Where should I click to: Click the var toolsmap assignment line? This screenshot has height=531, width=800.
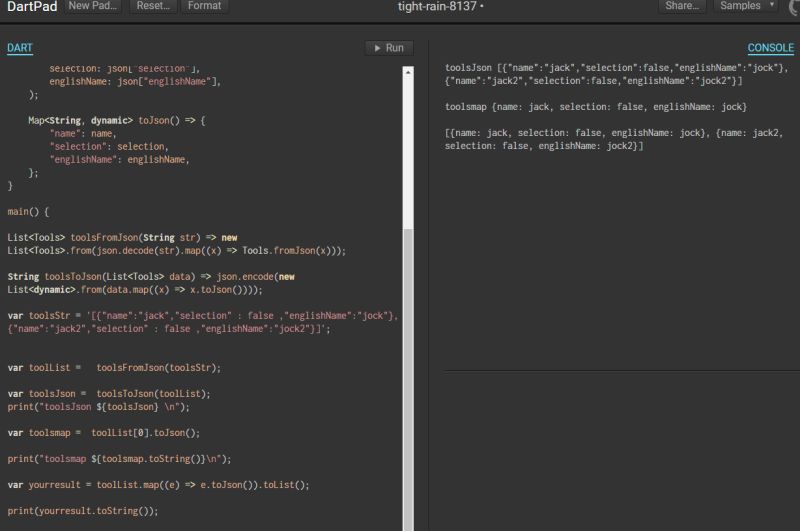(104, 433)
